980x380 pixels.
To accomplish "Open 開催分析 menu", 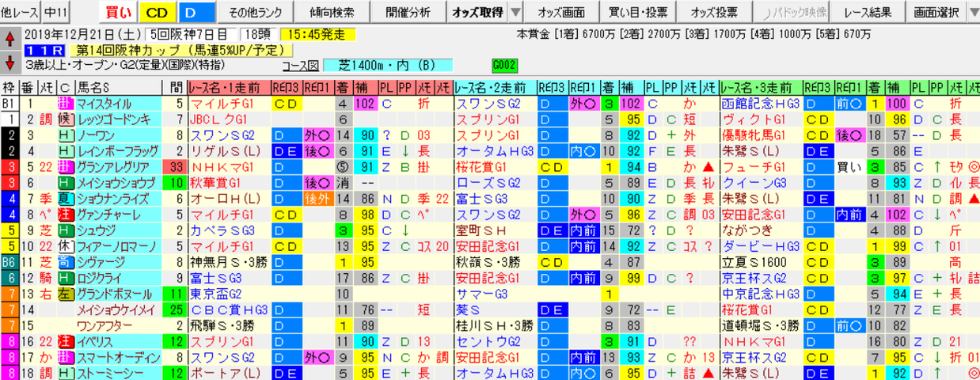I will (x=408, y=13).
